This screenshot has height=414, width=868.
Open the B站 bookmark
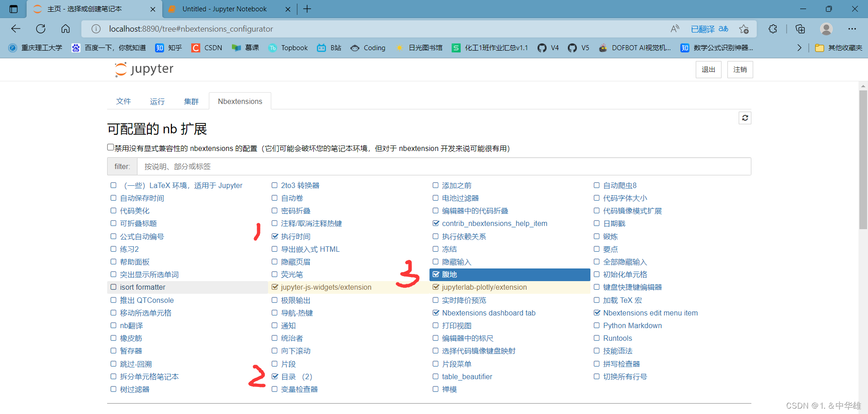(x=329, y=48)
